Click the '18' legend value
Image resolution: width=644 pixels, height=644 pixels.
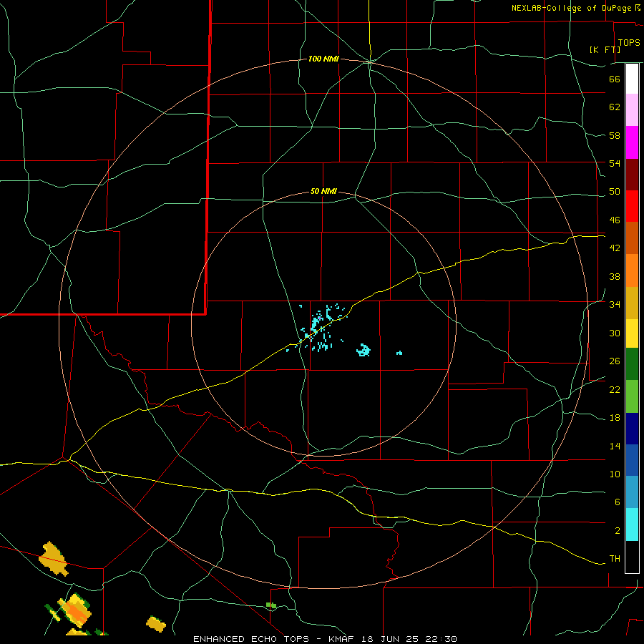615,418
